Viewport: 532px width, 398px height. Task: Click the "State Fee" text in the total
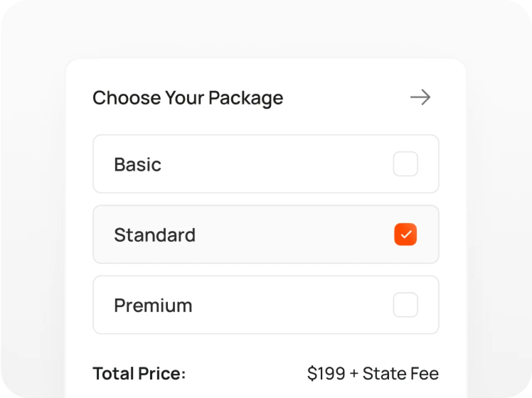(x=400, y=373)
